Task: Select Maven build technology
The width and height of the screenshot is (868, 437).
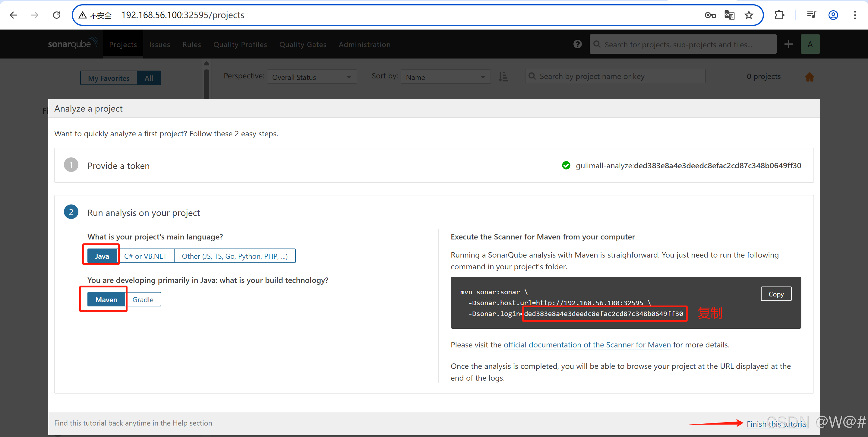Action: click(106, 299)
